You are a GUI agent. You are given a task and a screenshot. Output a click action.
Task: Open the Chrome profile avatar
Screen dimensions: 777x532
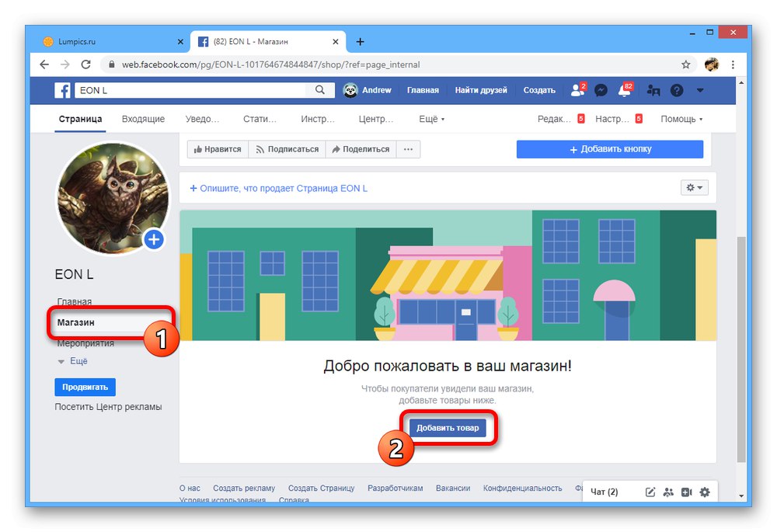[x=712, y=64]
